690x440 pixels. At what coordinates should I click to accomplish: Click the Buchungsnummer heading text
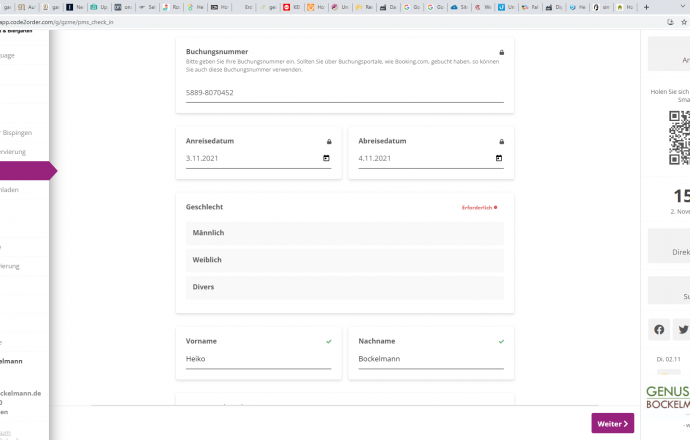pyautogui.click(x=217, y=51)
